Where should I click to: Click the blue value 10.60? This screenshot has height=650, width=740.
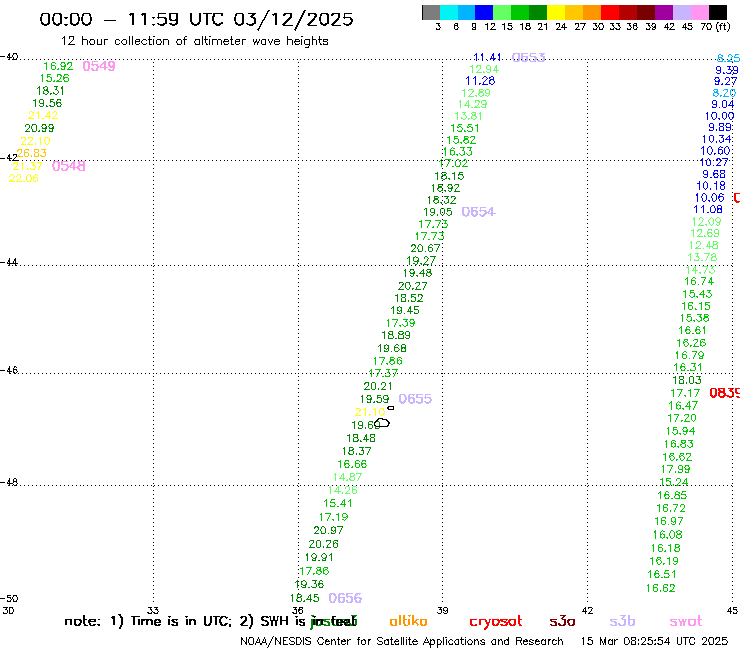coord(715,151)
